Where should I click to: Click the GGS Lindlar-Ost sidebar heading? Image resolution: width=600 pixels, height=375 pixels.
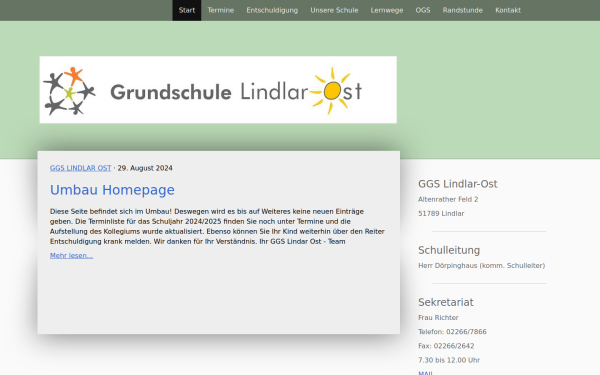click(458, 184)
